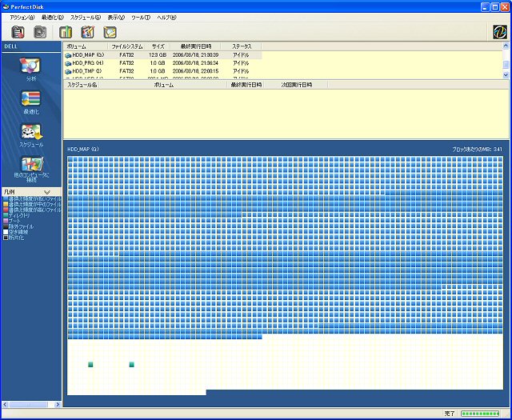
Task: Open the スケジュール(S) menu
Action: (86, 18)
